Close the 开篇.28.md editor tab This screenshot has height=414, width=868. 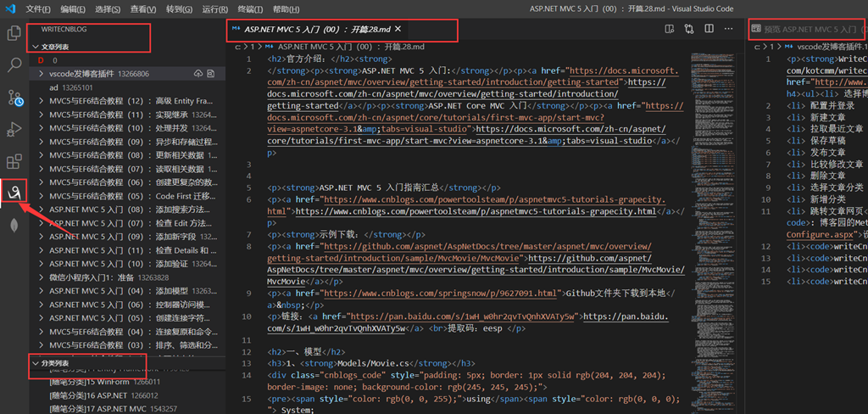398,29
